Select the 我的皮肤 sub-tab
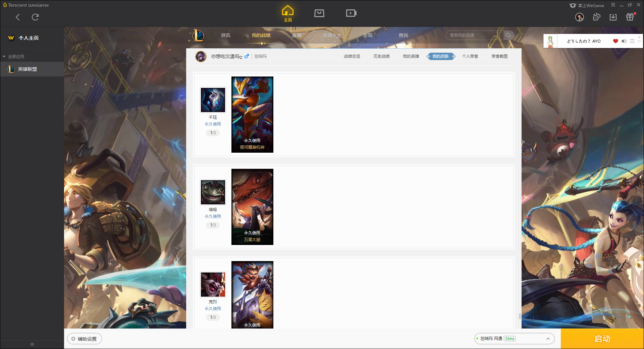The height and width of the screenshot is (349, 644). [440, 56]
